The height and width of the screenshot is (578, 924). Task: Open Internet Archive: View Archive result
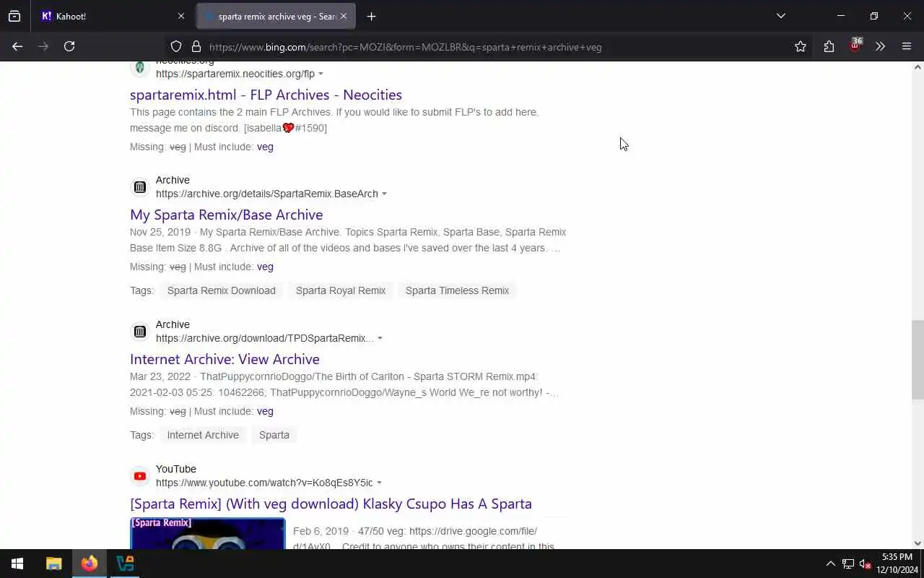pos(225,359)
